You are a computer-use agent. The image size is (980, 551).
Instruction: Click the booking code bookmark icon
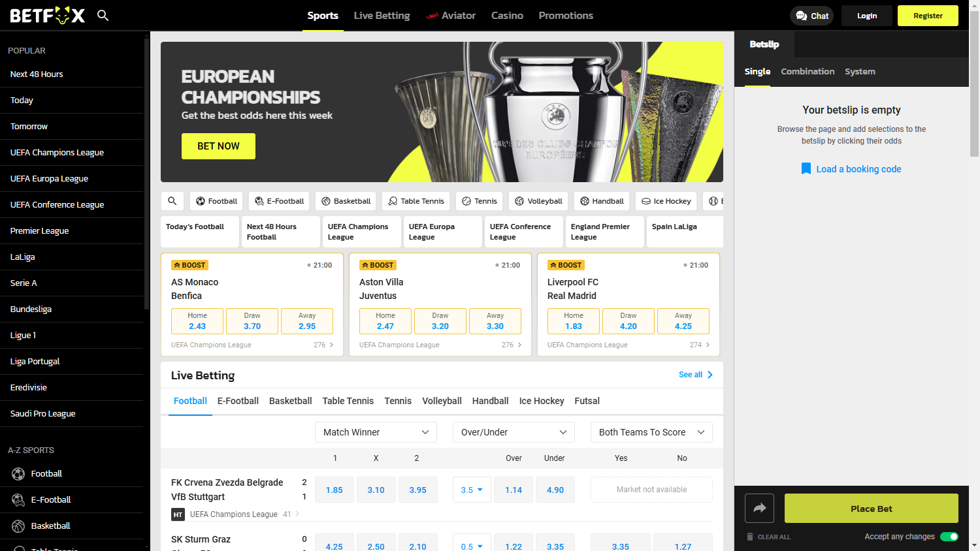click(x=806, y=169)
